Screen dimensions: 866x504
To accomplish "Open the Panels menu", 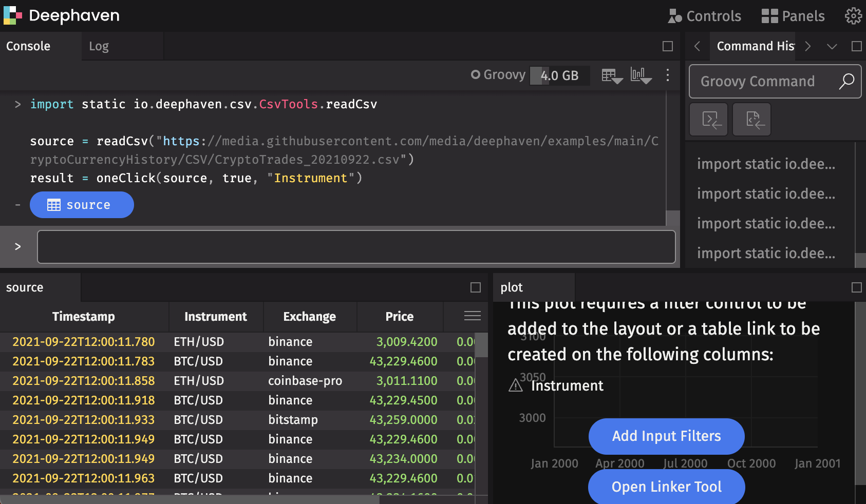I will pyautogui.click(x=793, y=16).
